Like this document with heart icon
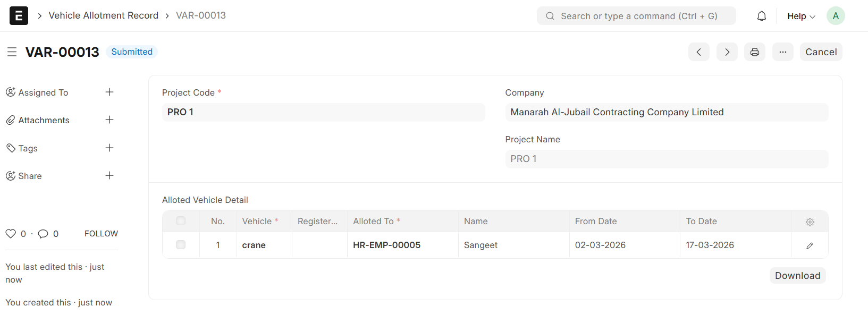 (11, 234)
